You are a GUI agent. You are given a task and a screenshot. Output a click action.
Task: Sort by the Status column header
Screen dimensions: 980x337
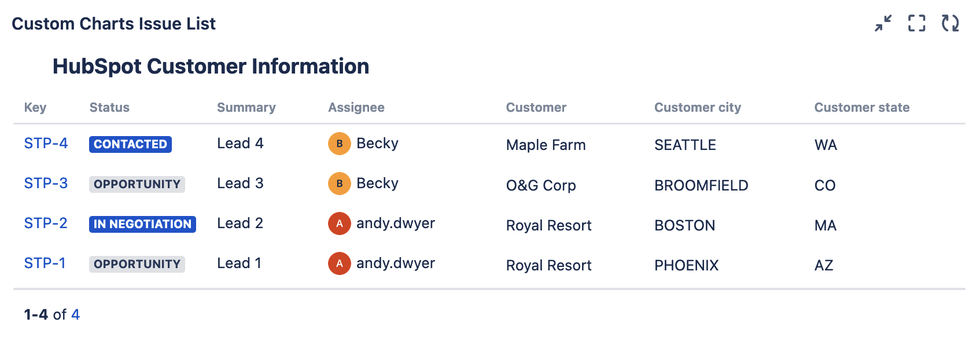[x=109, y=107]
